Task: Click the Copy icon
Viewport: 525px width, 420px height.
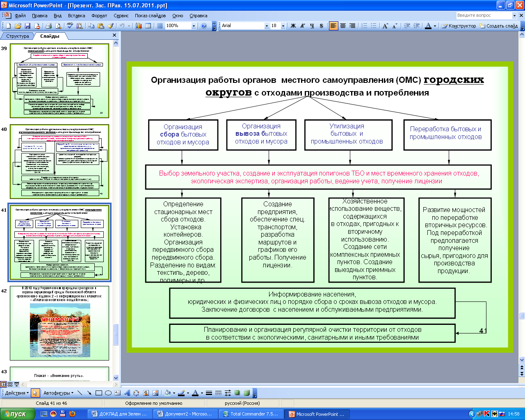Action: (91, 26)
